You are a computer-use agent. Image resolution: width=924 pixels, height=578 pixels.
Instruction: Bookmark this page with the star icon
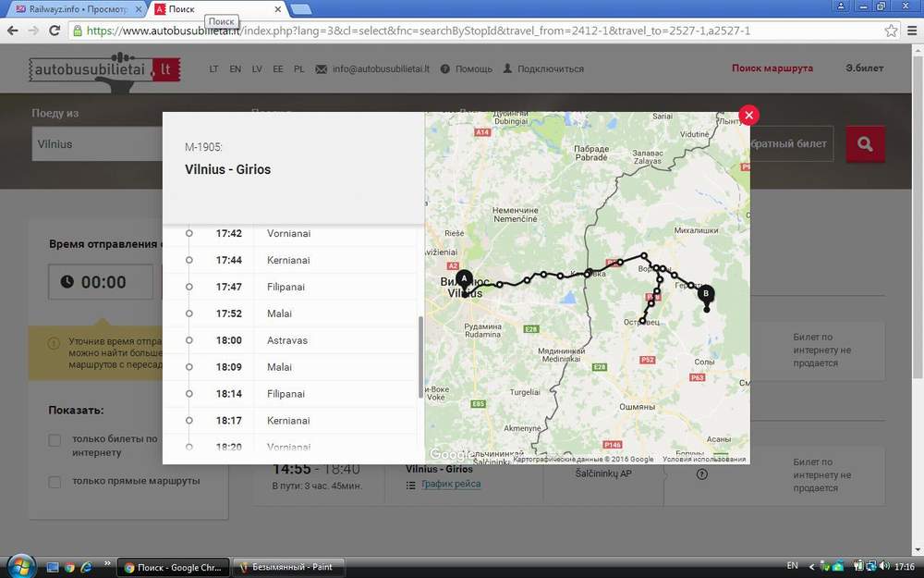(891, 31)
